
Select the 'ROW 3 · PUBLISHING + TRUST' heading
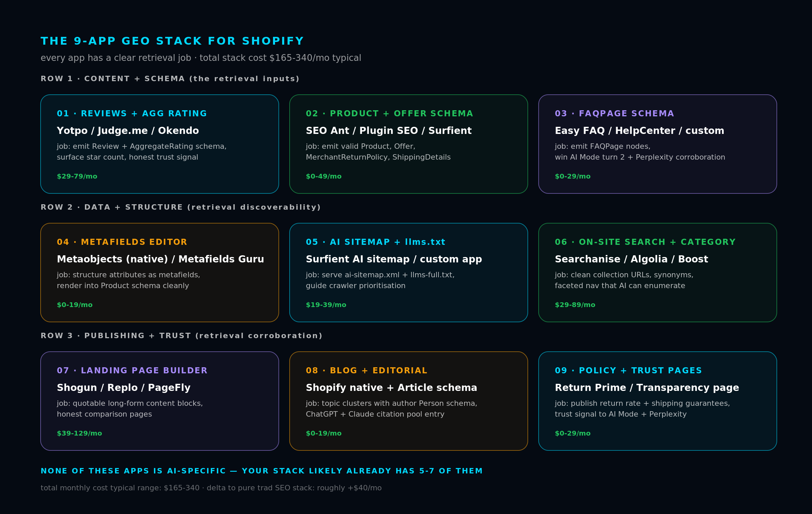pyautogui.click(x=182, y=336)
